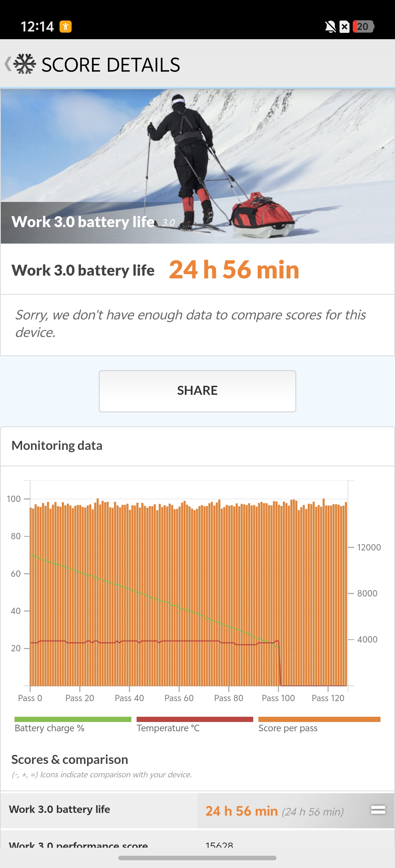The image size is (395, 868).
Task: Tap the back chevron arrow
Action: pos(8,64)
